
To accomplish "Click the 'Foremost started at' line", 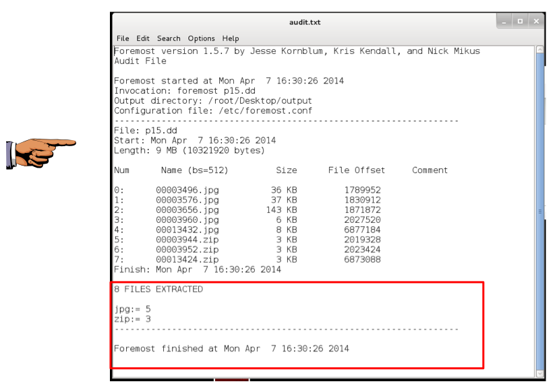I will pos(229,81).
